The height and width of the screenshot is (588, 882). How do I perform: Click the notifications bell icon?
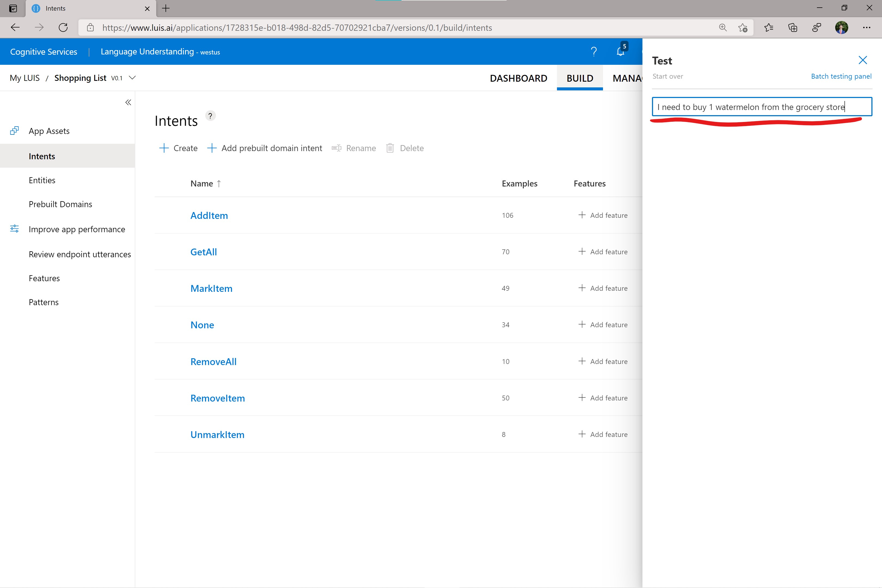click(x=620, y=51)
